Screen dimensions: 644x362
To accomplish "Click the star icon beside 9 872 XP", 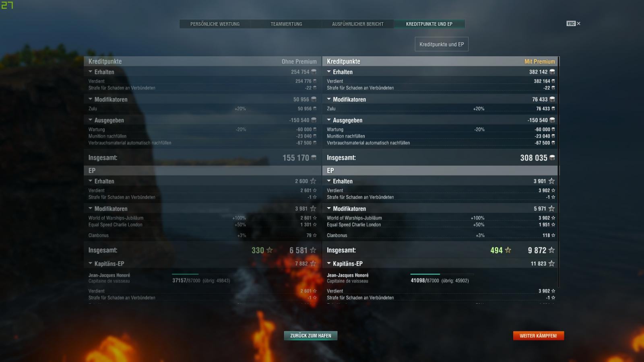I will pyautogui.click(x=551, y=250).
